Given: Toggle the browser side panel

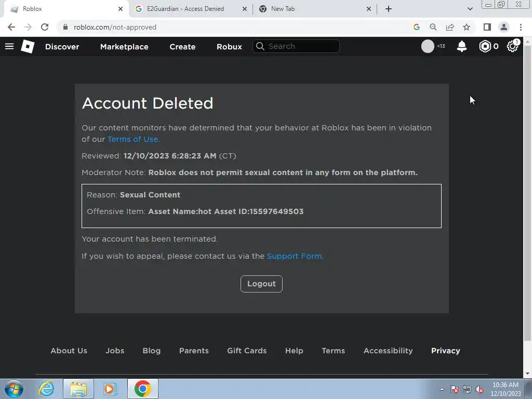Looking at the screenshot, I should (487, 27).
